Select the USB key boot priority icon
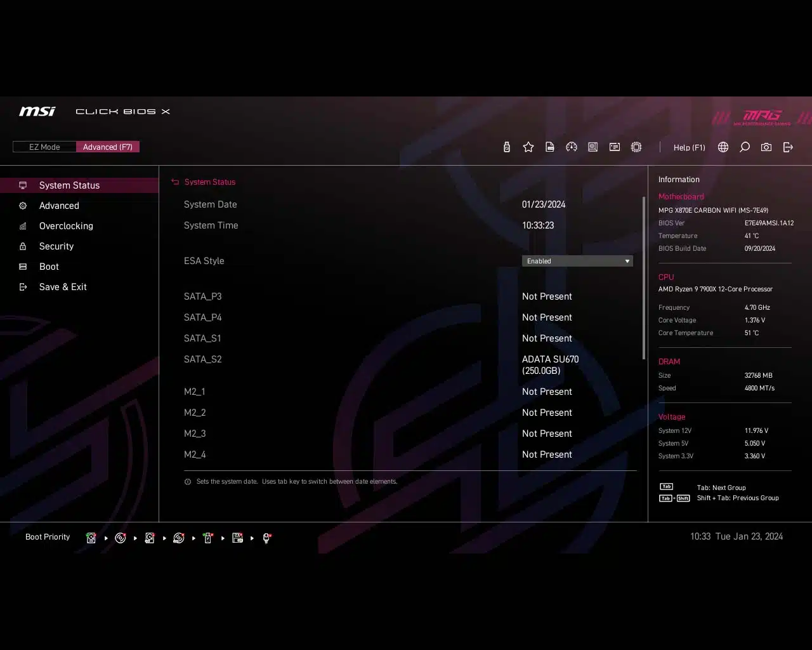The image size is (812, 650). pos(208,538)
